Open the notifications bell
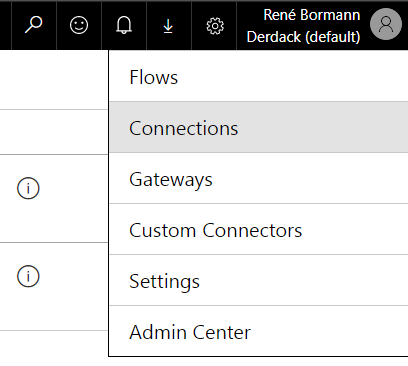 [124, 25]
